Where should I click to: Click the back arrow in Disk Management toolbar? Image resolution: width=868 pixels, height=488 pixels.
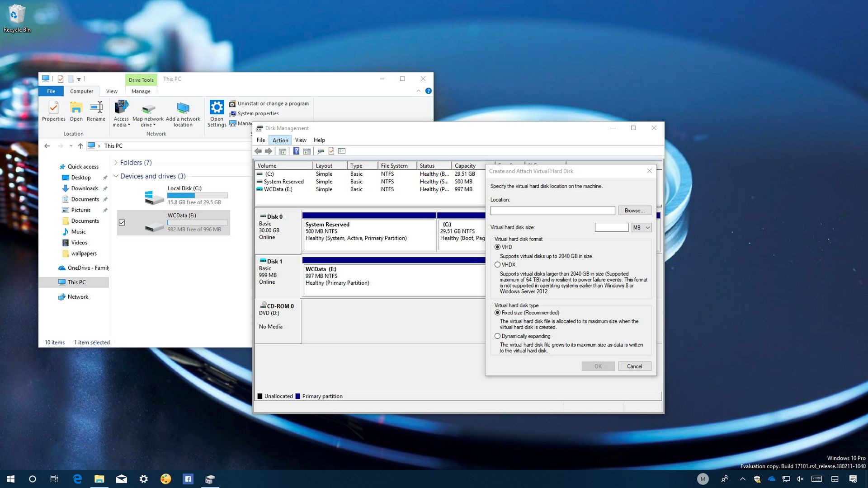coord(259,151)
